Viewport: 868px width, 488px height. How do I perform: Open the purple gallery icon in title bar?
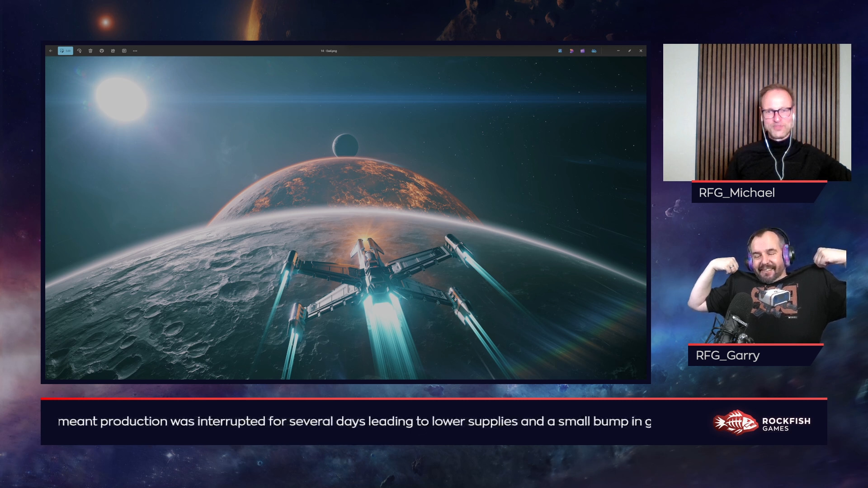click(x=583, y=51)
